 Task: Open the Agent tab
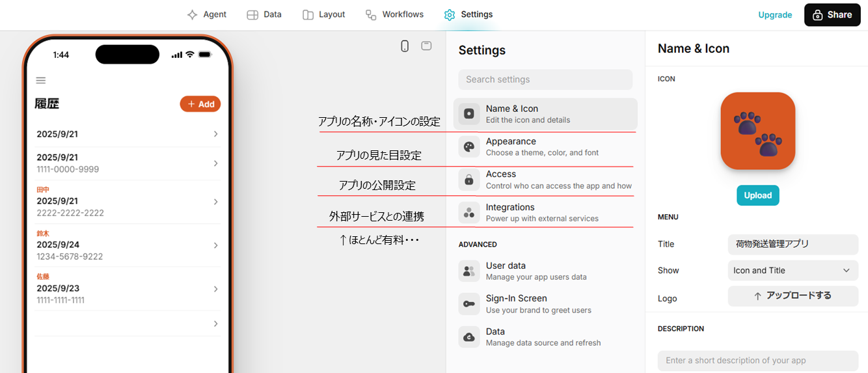206,14
